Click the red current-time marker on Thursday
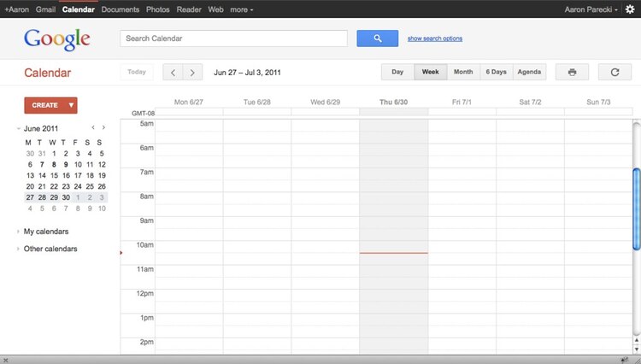The width and height of the screenshot is (641, 364). [x=394, y=253]
